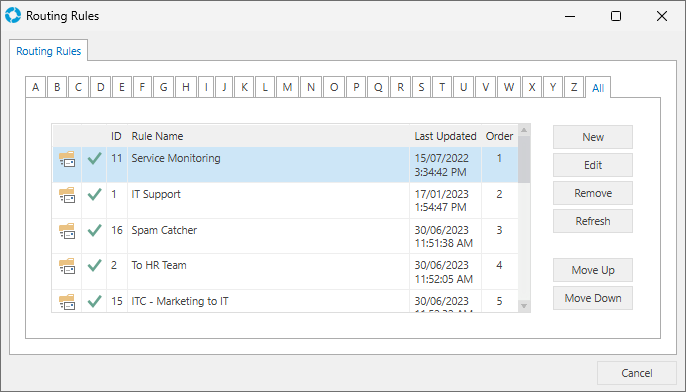Toggle enabled checkmark for Service Monitoring
The image size is (686, 392).
[x=94, y=158]
